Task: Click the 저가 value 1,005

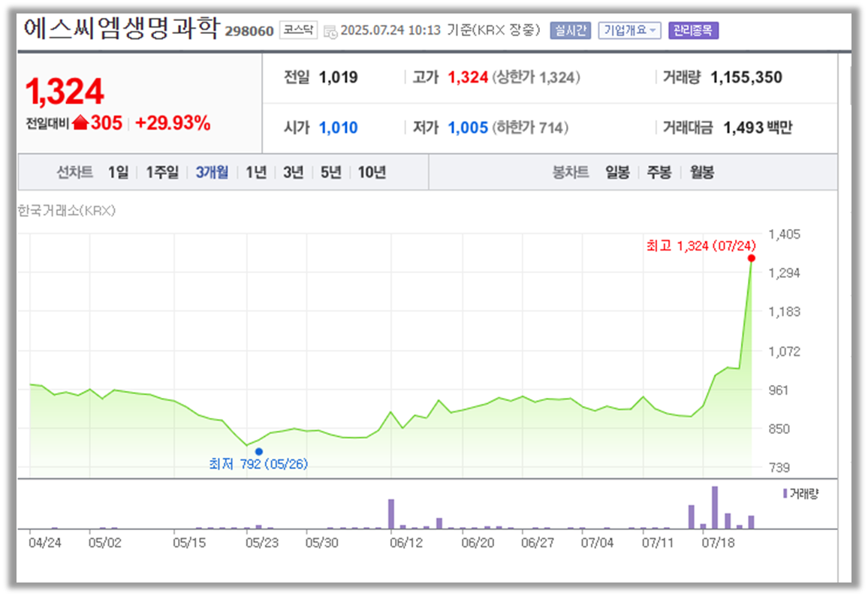Action: click(468, 128)
